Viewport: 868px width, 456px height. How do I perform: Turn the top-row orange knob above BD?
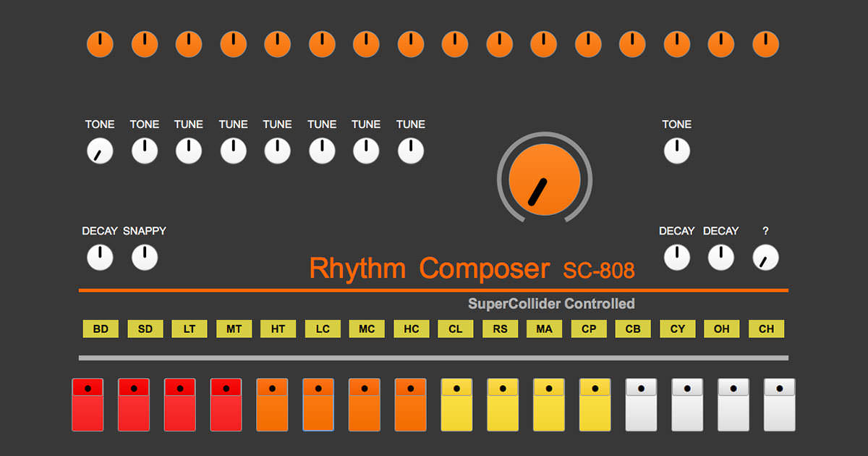pyautogui.click(x=100, y=44)
